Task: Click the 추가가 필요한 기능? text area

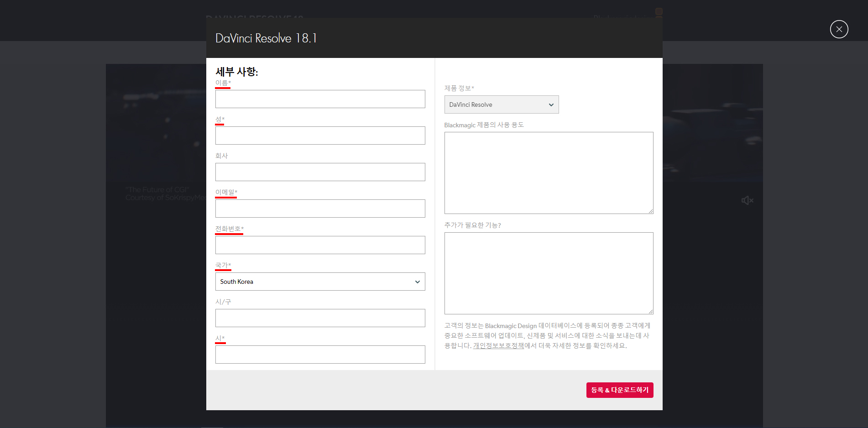Action: tap(549, 273)
